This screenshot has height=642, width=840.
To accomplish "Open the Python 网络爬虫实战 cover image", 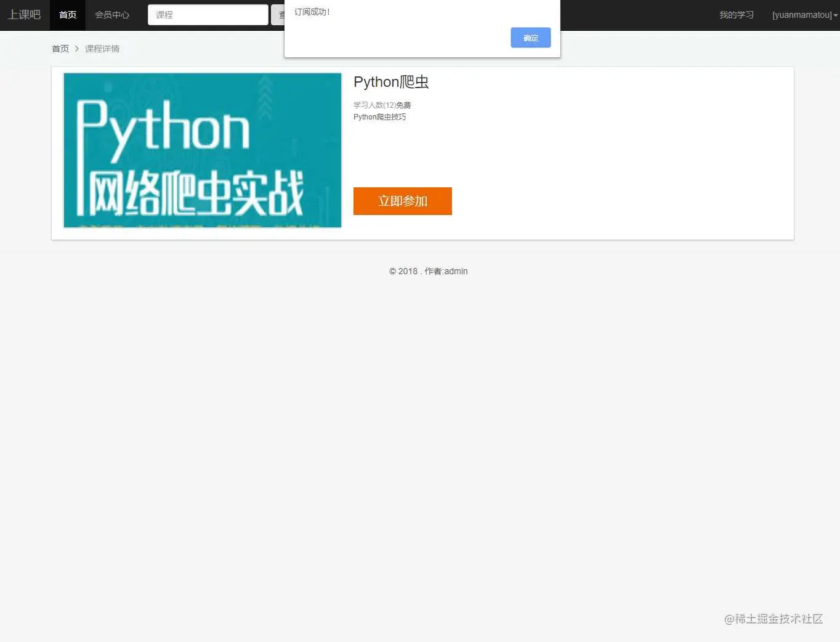I will click(203, 150).
